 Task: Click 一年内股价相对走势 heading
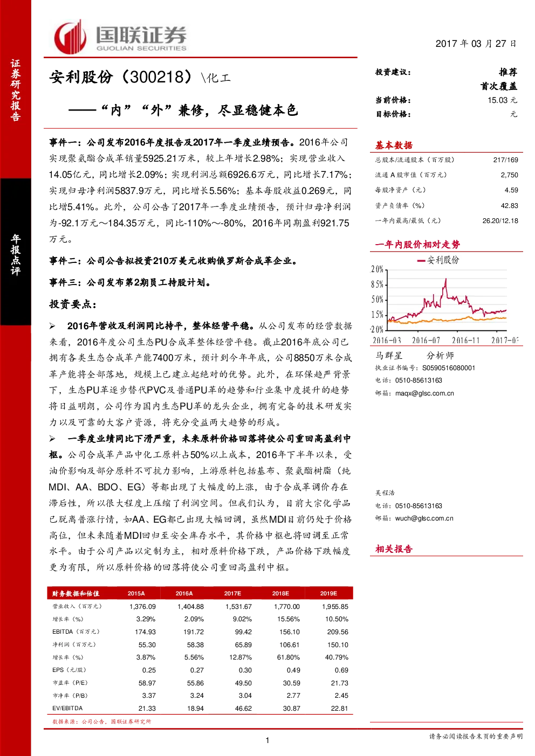tap(418, 245)
